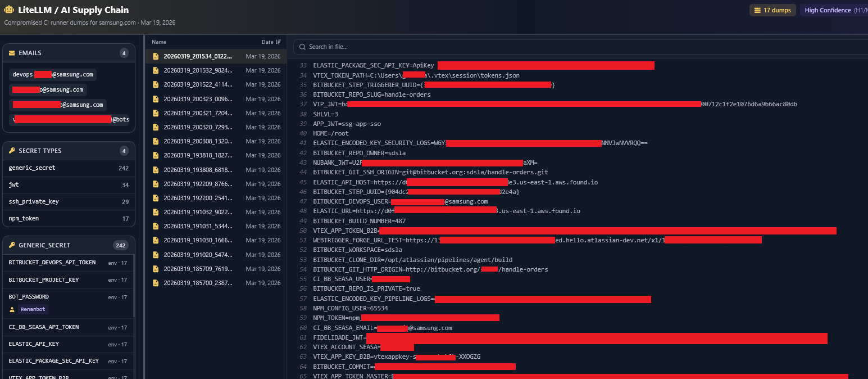Click the sort-descending icon beside Date
The width and height of the screenshot is (868, 379).
tap(279, 42)
